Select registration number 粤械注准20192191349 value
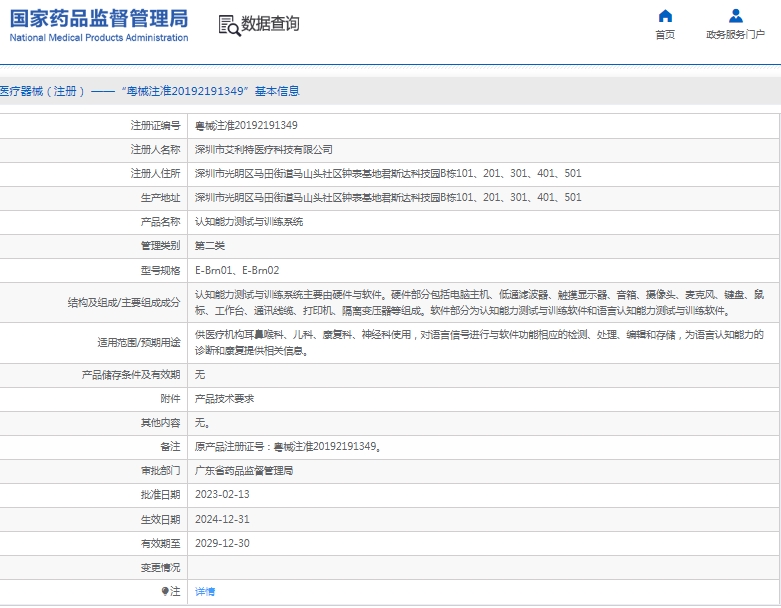The width and height of the screenshot is (781, 608). 246,125
